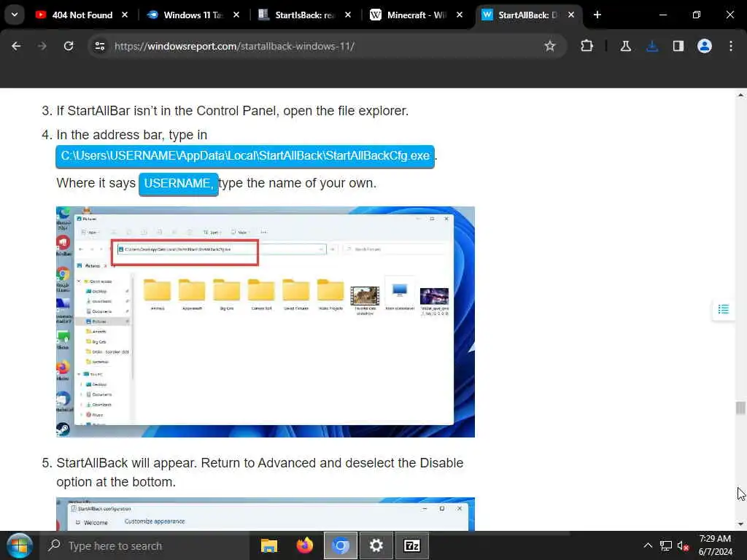Click the Chromium taskbar icon
Screen dimensions: 747x560
coord(341,545)
